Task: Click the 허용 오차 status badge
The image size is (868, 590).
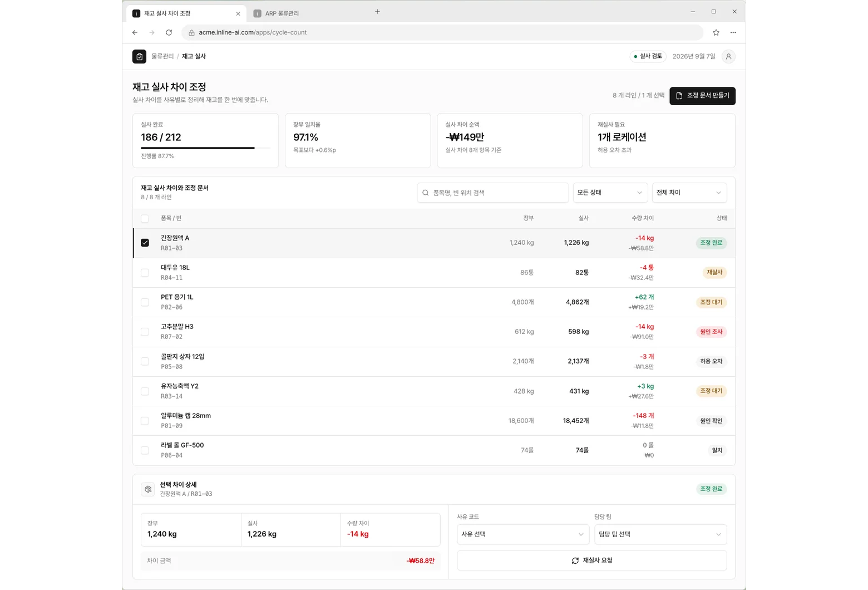Action: (x=711, y=361)
